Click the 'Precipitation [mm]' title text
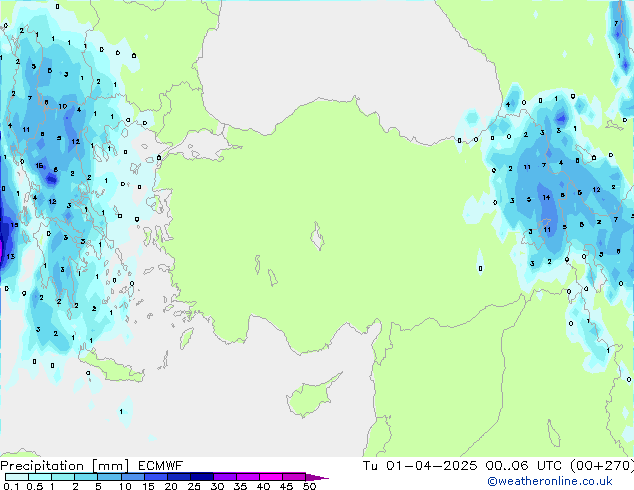The width and height of the screenshot is (634, 490). coord(64,466)
